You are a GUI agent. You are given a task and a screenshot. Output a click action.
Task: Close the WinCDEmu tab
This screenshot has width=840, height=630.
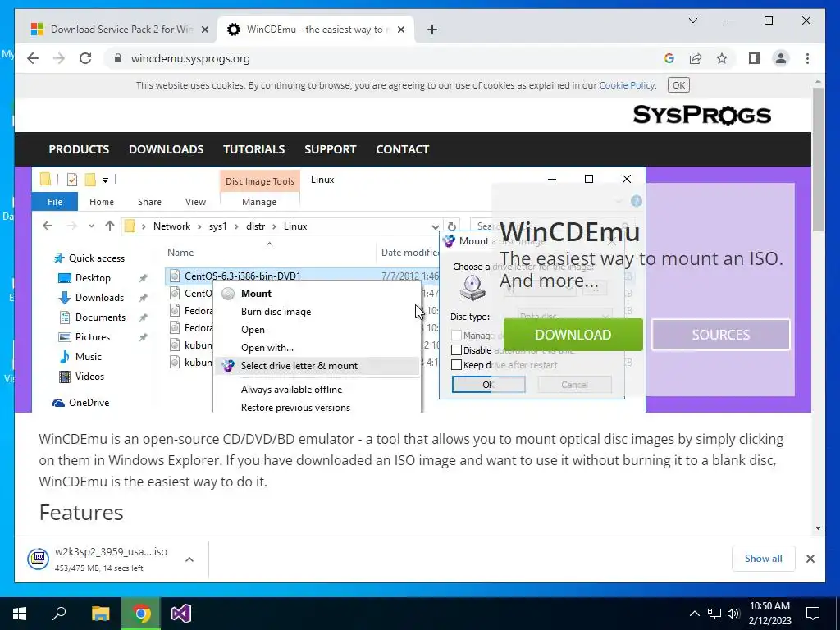pos(401,30)
